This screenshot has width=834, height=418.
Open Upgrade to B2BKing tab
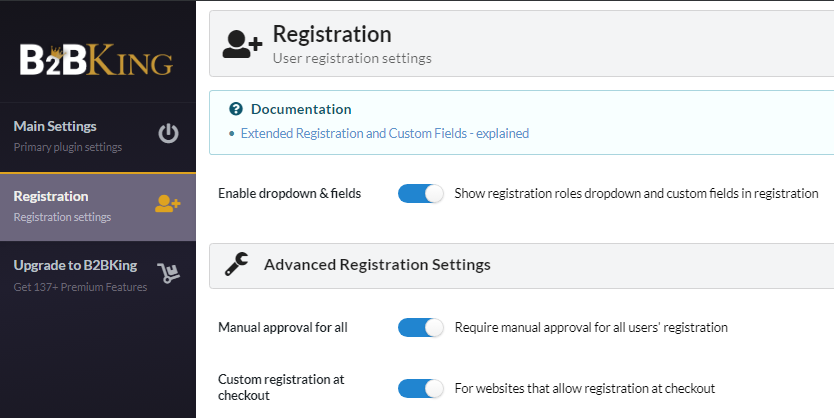point(98,276)
